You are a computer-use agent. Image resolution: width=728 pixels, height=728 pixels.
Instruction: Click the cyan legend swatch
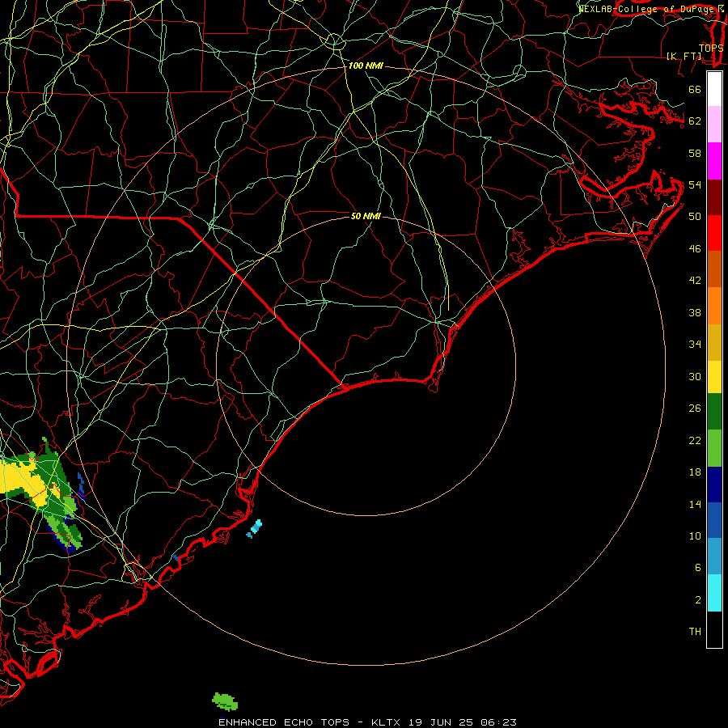tap(714, 593)
